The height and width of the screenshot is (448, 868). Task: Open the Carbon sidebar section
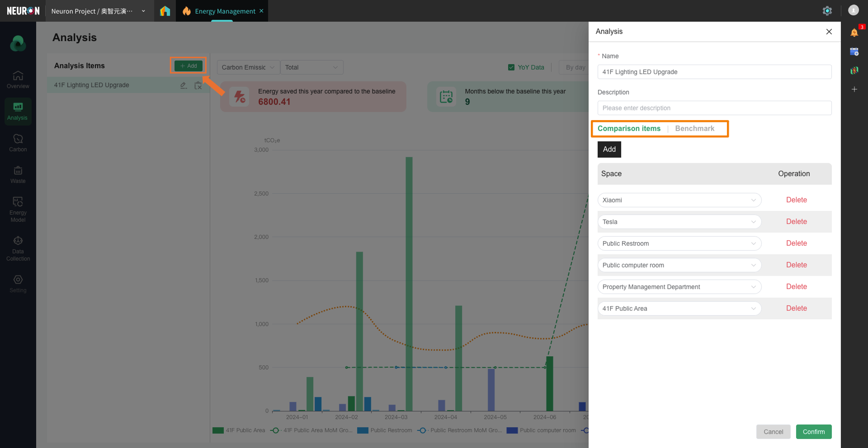[x=18, y=143]
